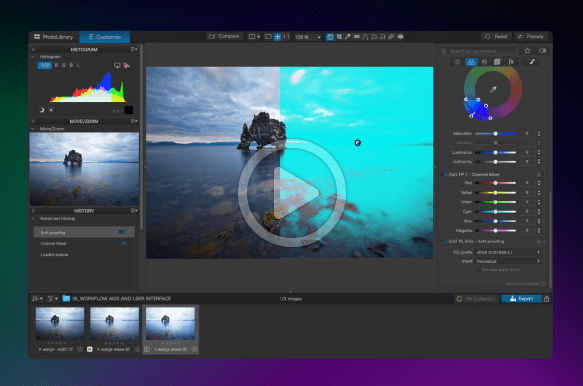The image size is (583, 386).
Task: Set zoom to 1:1
Action: click(286, 36)
